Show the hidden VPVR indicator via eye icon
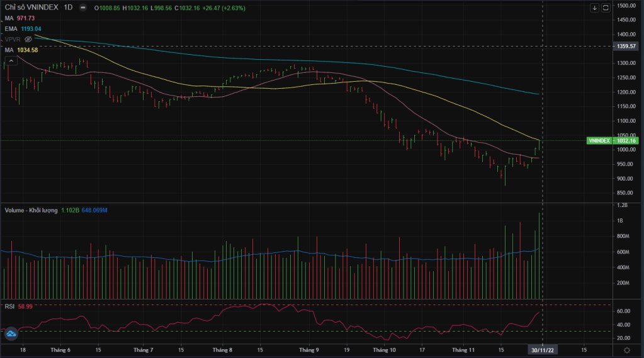 coord(28,39)
